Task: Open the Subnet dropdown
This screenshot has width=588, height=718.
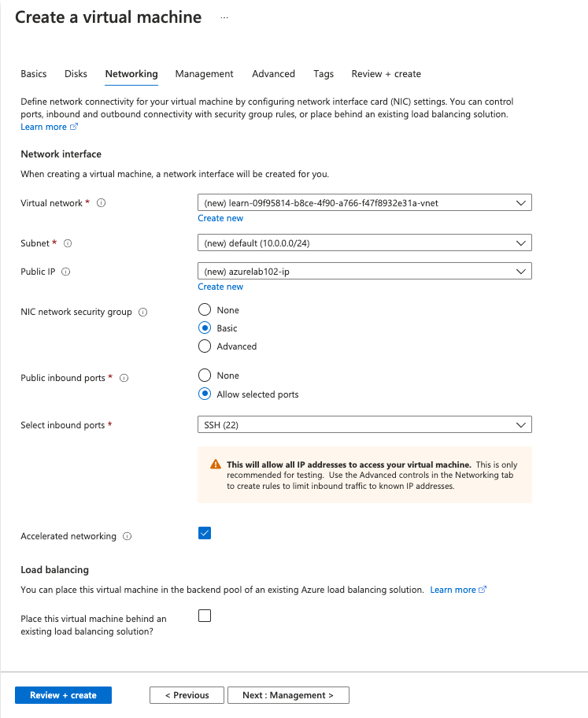Action: pos(364,243)
